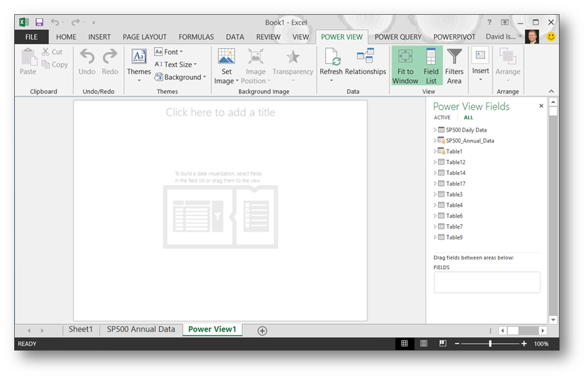The width and height of the screenshot is (588, 379).
Task: Click the FIELDS drop area box
Action: pos(487,282)
